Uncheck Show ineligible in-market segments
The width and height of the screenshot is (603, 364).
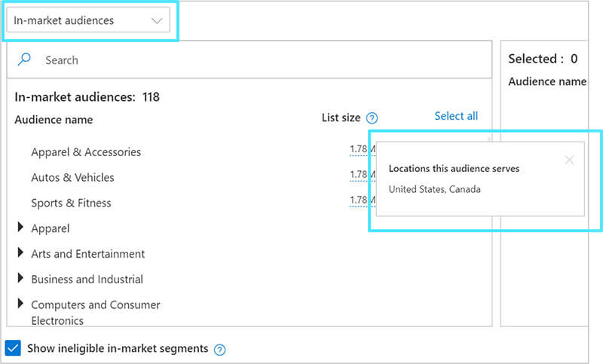click(13, 348)
